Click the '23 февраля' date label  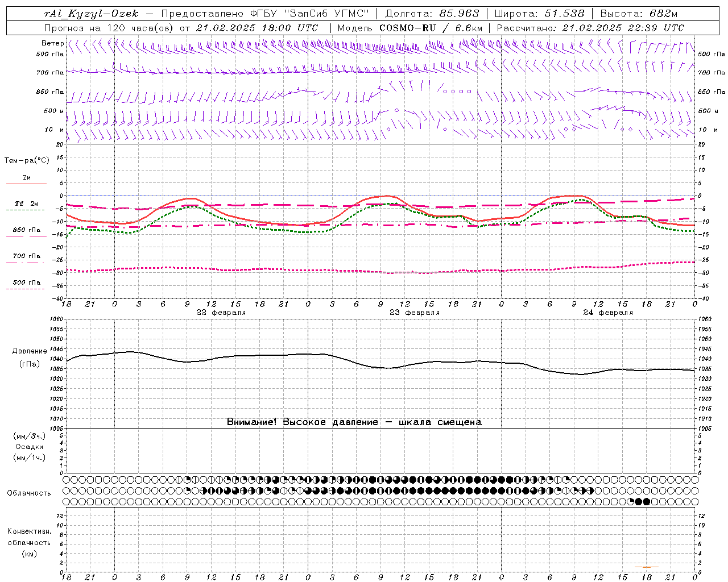(x=415, y=313)
